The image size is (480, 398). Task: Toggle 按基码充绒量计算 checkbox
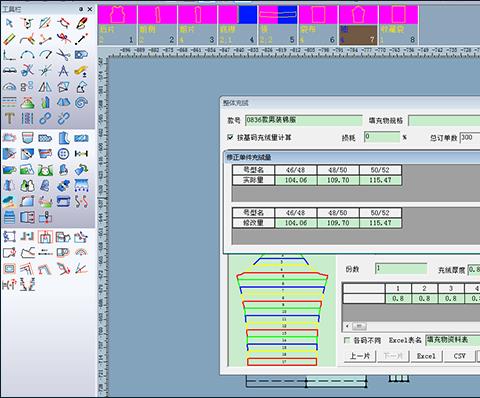(230, 137)
